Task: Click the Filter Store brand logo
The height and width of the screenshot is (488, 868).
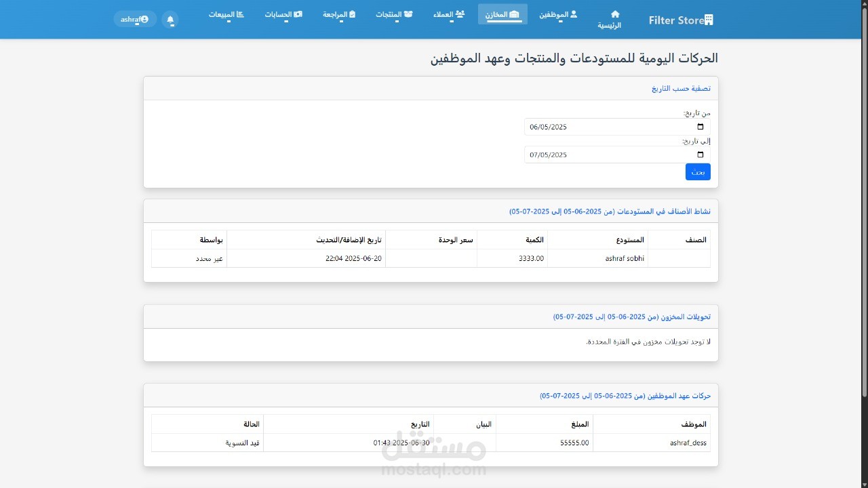Action: pos(681,20)
